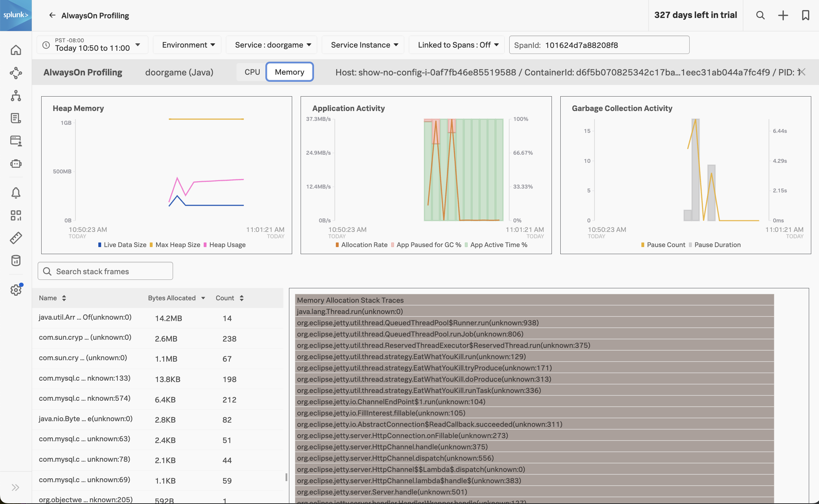
Task: Switch to Memory profiling tab
Action: pos(290,72)
